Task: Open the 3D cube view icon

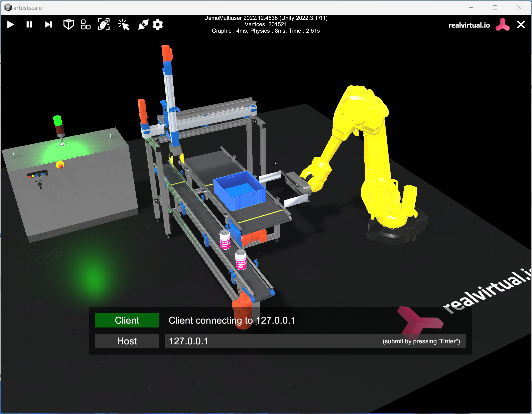Action: click(x=68, y=25)
